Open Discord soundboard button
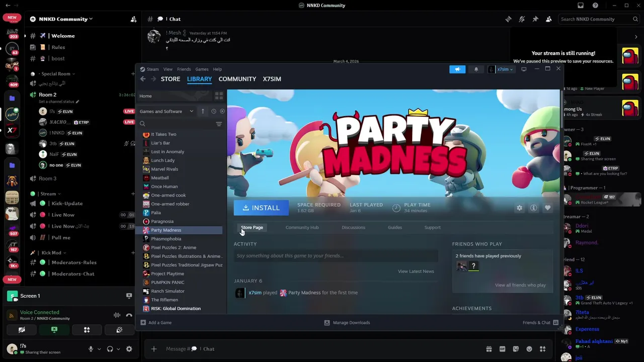The image size is (644, 362). pyautogui.click(x=119, y=330)
